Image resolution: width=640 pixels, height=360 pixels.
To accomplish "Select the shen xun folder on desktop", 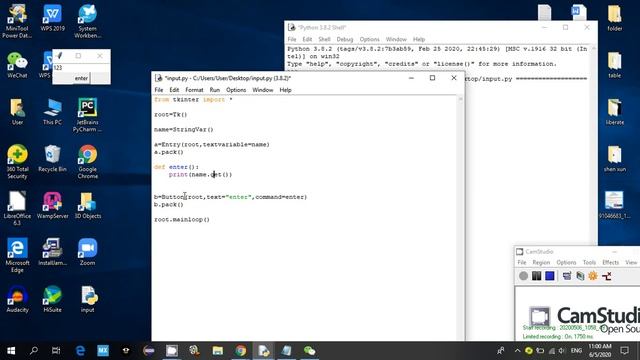I will coord(614,159).
